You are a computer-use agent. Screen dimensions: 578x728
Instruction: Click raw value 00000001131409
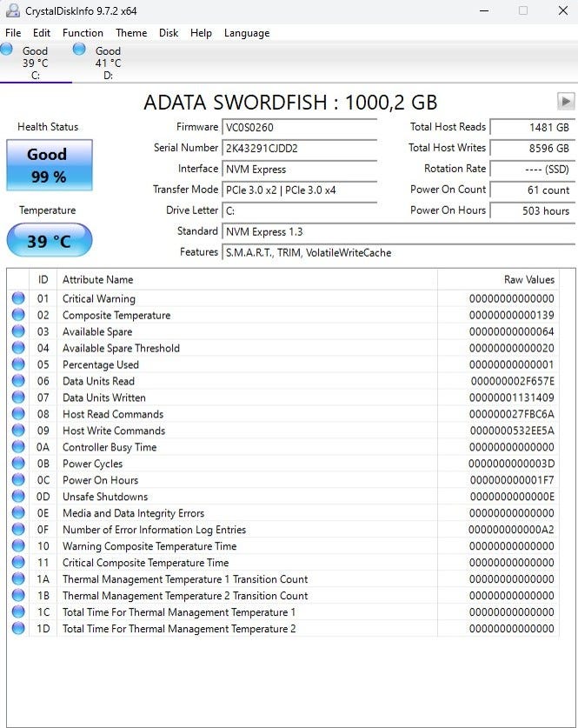(511, 397)
